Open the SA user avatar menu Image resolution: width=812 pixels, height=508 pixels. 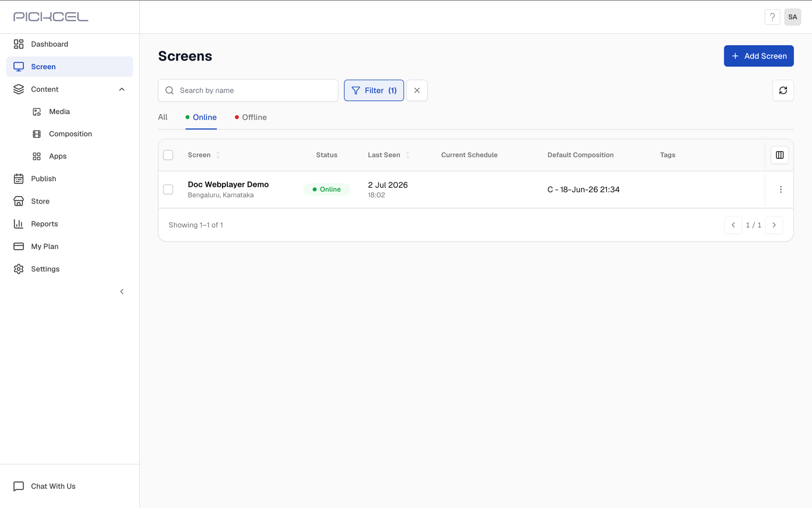point(793,17)
